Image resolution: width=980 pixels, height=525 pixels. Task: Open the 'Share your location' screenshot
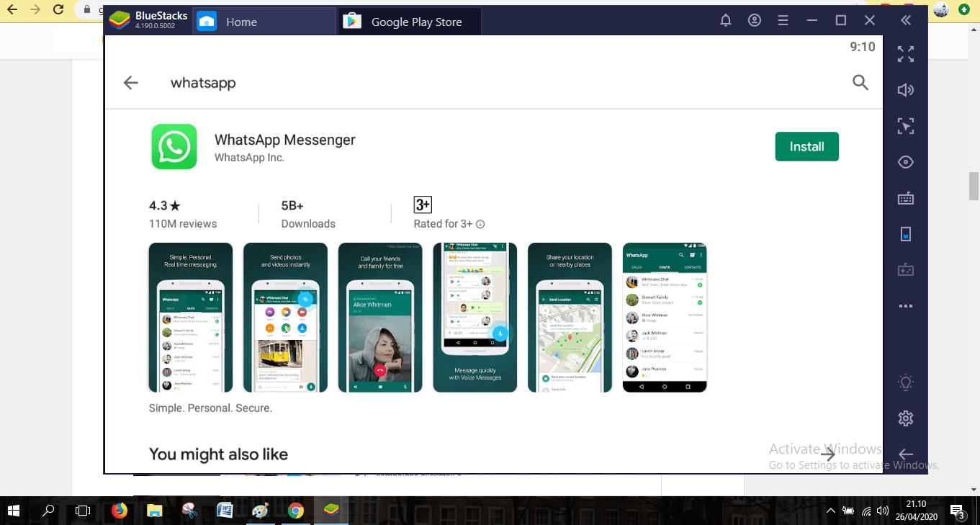point(570,318)
